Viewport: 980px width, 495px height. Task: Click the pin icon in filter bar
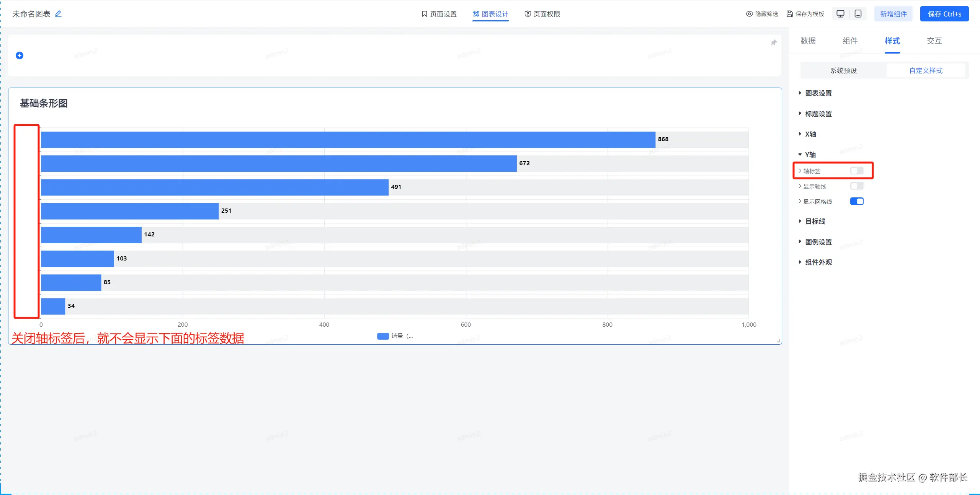click(773, 42)
